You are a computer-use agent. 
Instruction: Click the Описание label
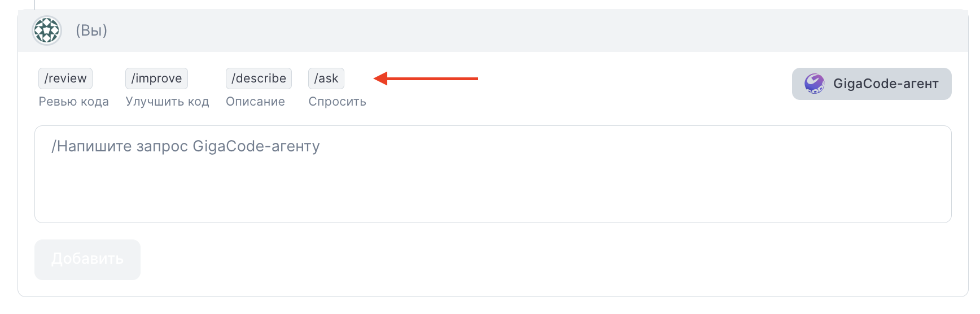[255, 102]
